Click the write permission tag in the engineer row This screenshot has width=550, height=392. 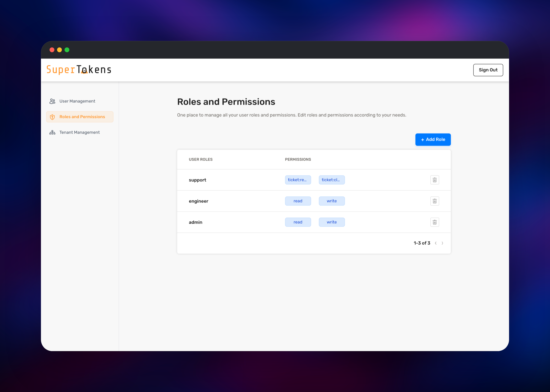click(332, 201)
